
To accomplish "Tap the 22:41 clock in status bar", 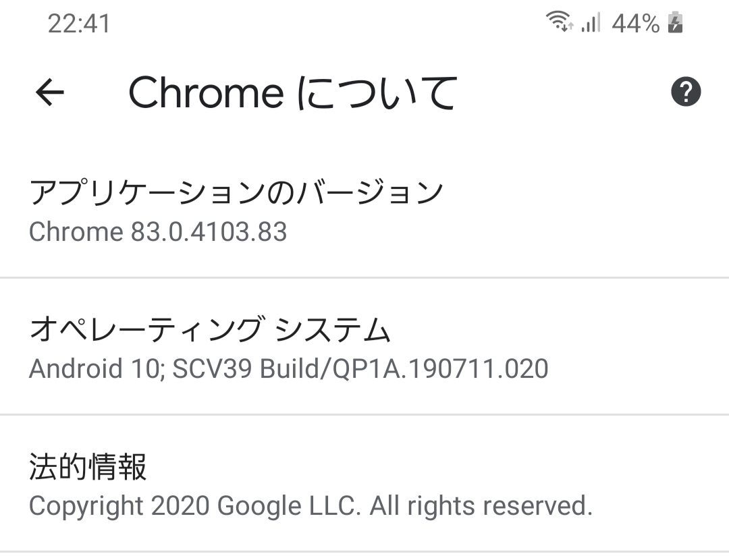I will pyautogui.click(x=79, y=24).
